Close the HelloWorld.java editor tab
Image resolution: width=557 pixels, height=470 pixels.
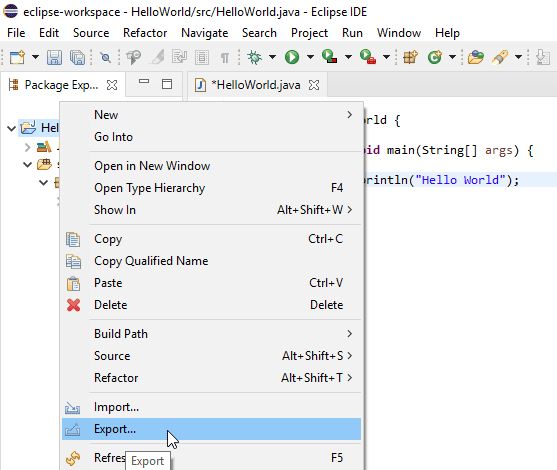(x=314, y=85)
